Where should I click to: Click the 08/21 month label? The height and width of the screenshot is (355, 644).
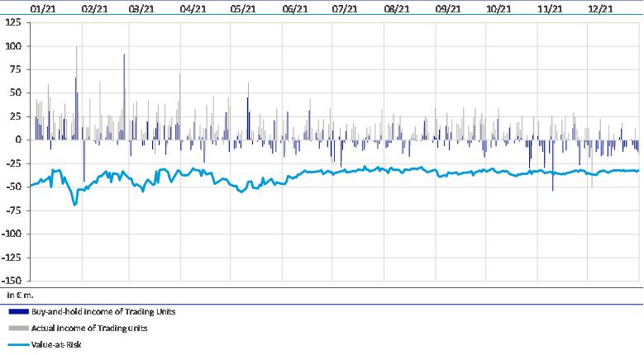[396, 8]
